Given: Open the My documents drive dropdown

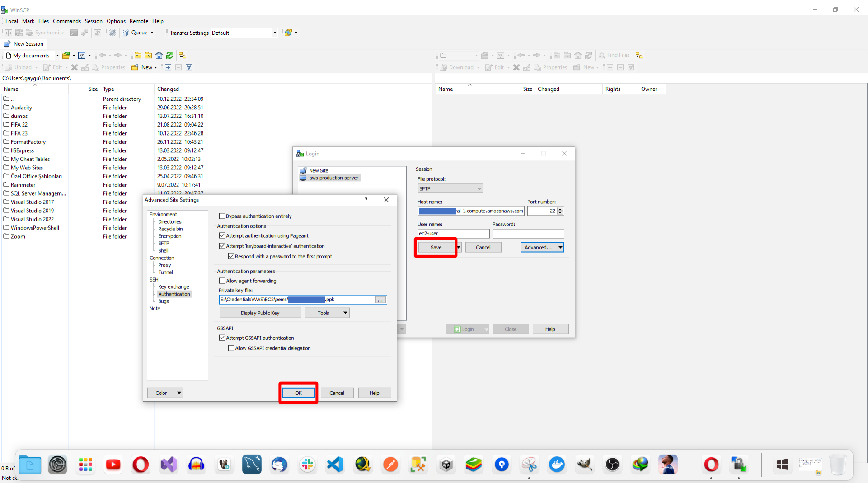Looking at the screenshot, I should click(x=57, y=55).
